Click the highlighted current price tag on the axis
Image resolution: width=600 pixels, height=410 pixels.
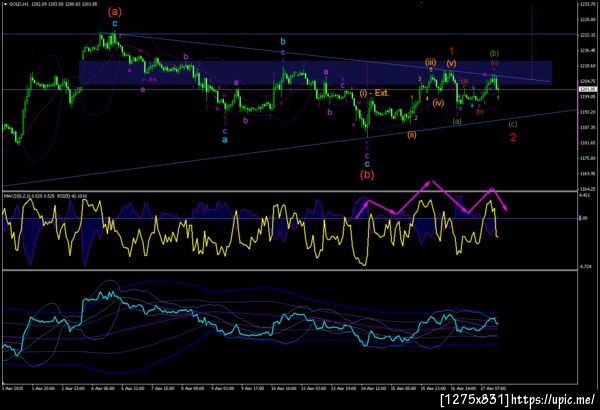[x=588, y=89]
